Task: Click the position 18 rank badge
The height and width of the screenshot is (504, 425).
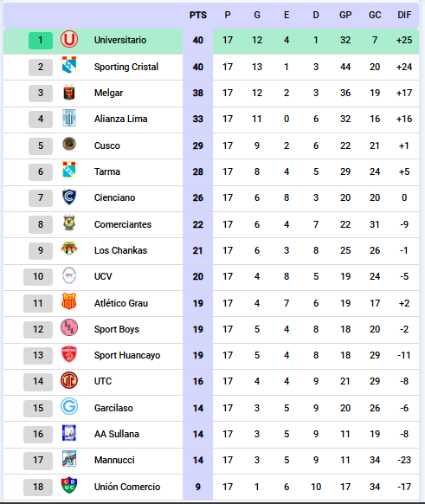Action: [x=38, y=487]
